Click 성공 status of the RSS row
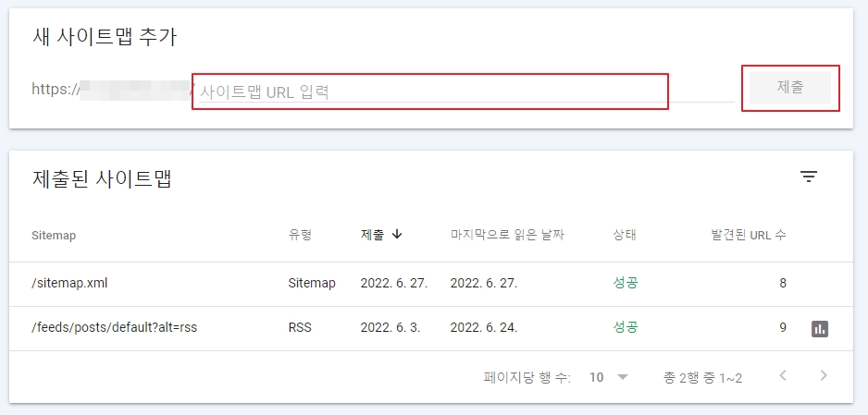The height and width of the screenshot is (415, 868). (626, 327)
